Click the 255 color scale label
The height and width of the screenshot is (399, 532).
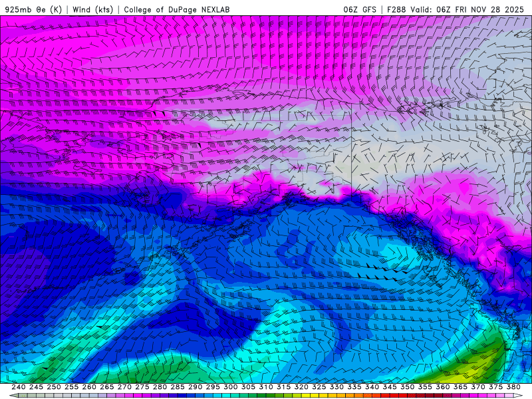(x=71, y=387)
